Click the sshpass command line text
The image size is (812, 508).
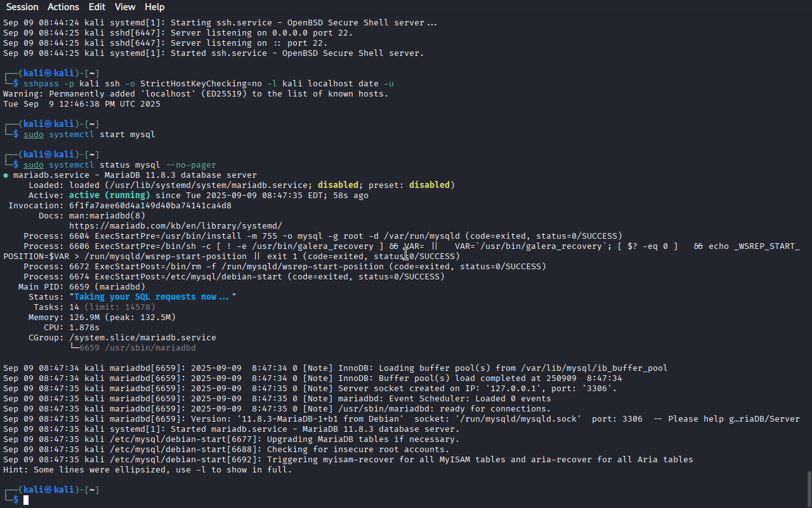pyautogui.click(x=209, y=84)
